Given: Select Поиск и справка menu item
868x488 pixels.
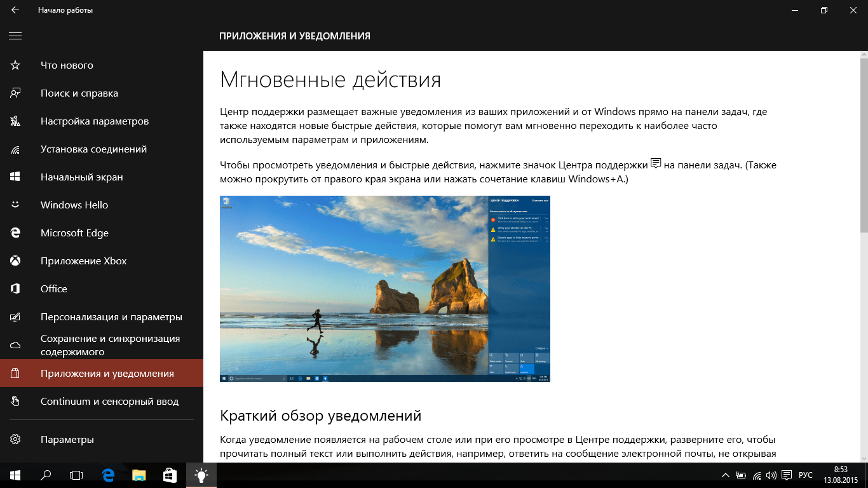Looking at the screenshot, I should [x=102, y=93].
